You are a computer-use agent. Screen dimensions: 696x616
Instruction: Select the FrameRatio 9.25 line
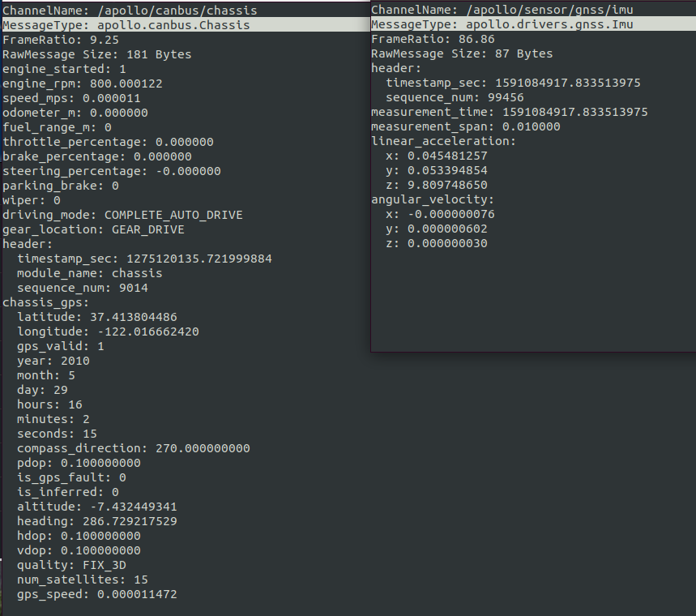[x=61, y=40]
